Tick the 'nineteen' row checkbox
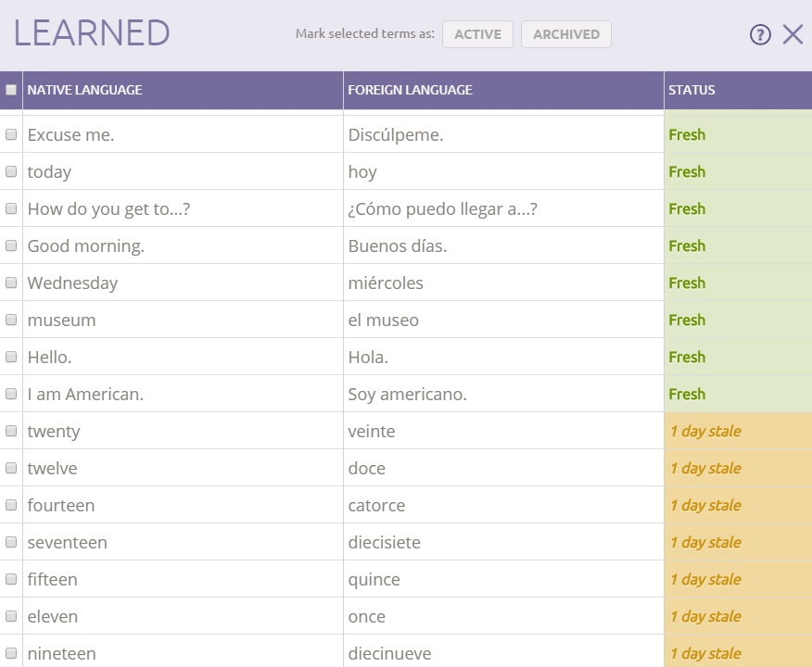The height and width of the screenshot is (667, 812). [x=11, y=653]
